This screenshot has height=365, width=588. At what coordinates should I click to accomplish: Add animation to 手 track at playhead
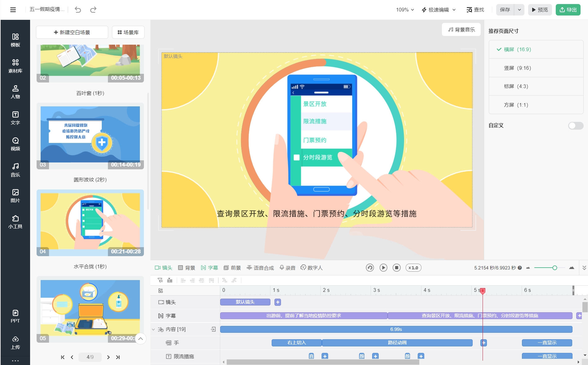click(x=484, y=343)
